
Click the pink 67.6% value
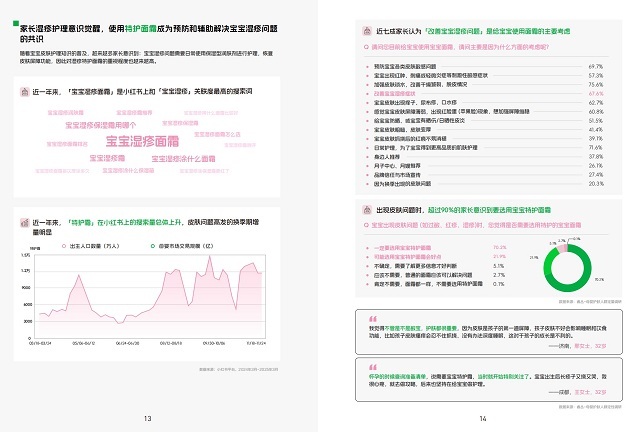596,94
